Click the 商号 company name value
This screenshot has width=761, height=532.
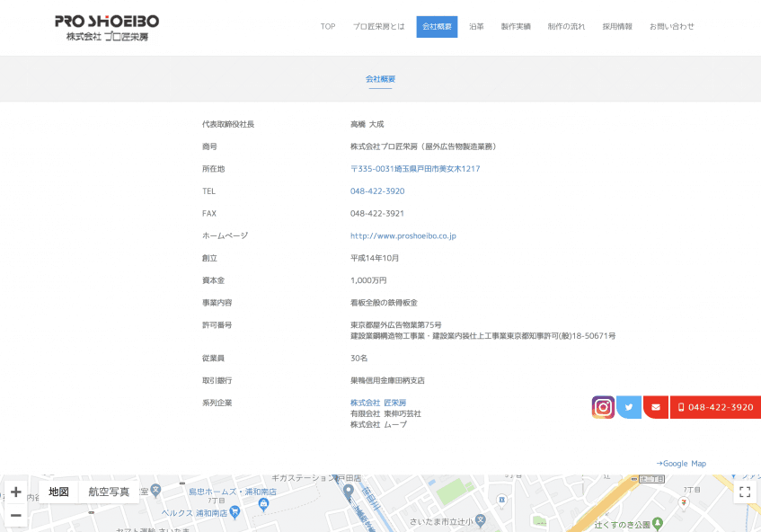423,146
